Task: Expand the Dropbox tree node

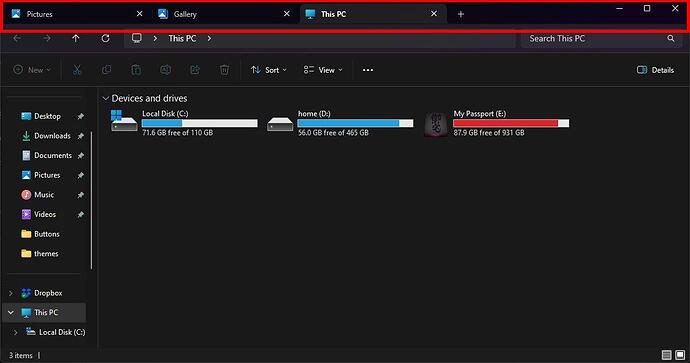Action: coord(11,293)
